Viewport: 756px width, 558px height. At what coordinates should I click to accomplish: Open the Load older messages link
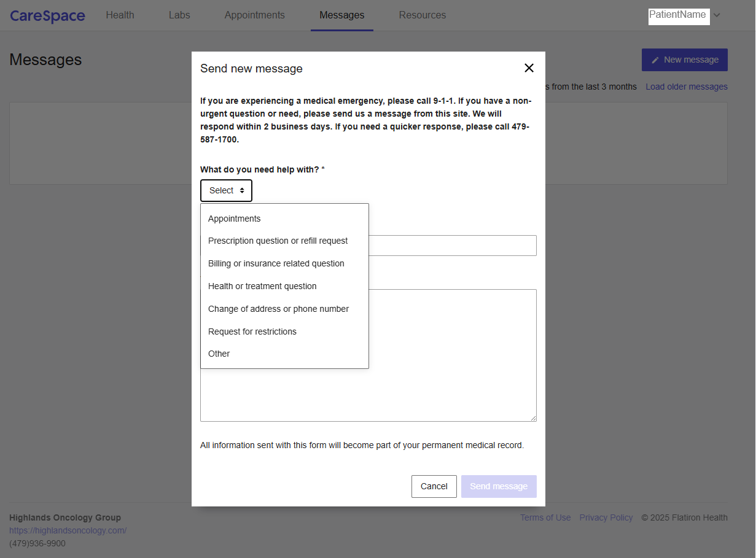click(686, 87)
